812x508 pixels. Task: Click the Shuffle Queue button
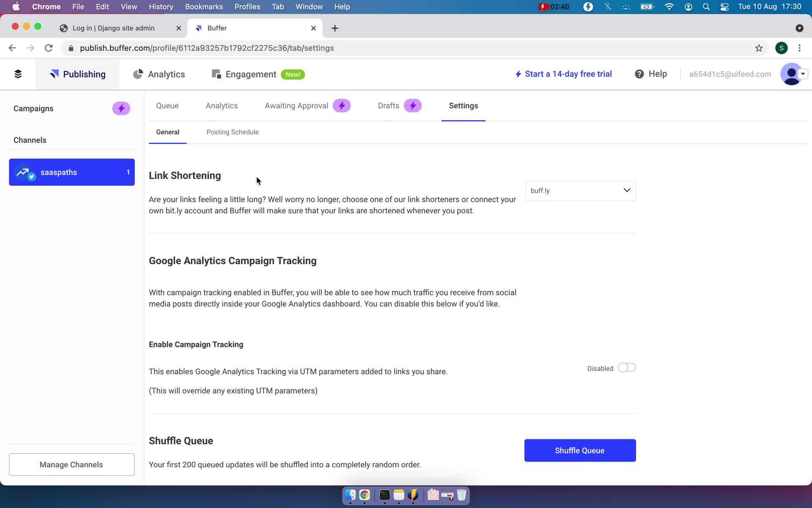point(580,450)
